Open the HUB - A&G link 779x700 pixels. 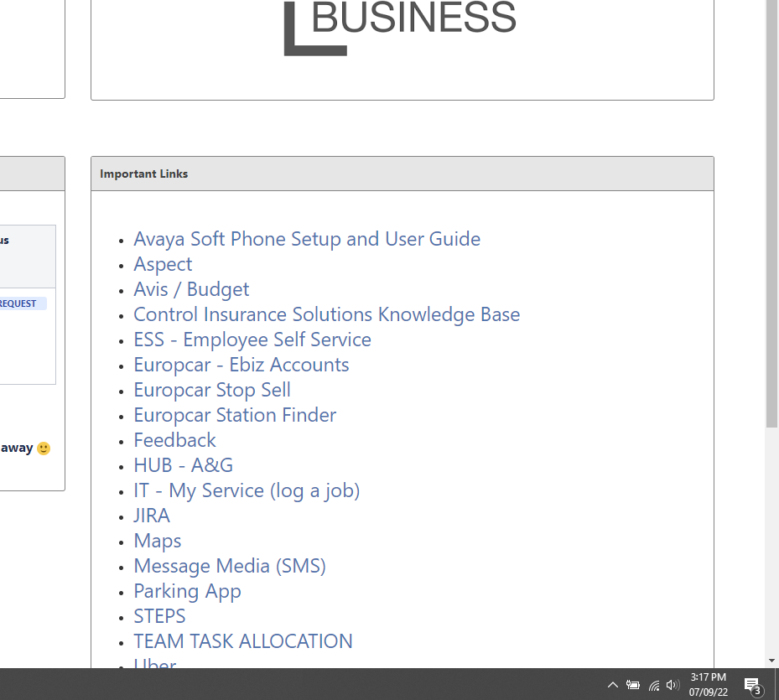tap(184, 465)
